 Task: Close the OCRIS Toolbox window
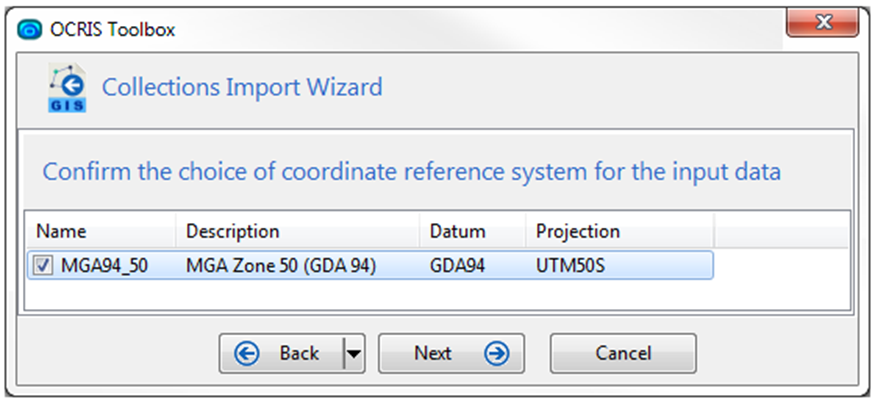(x=823, y=23)
